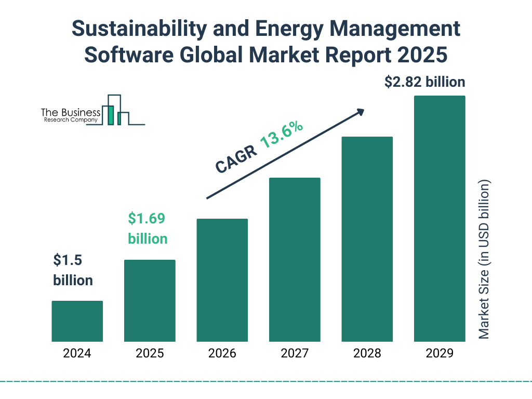
Task: Click the '2026' axis year label
Action: (x=222, y=353)
